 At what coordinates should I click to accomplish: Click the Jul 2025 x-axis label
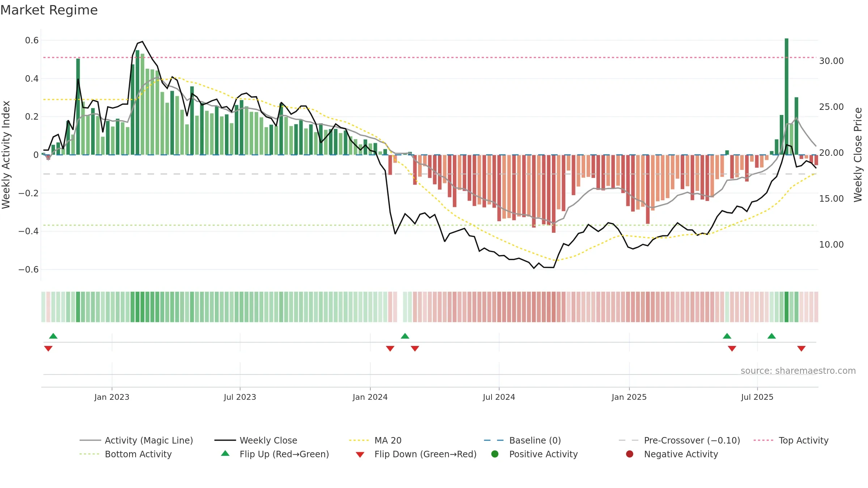coord(757,397)
